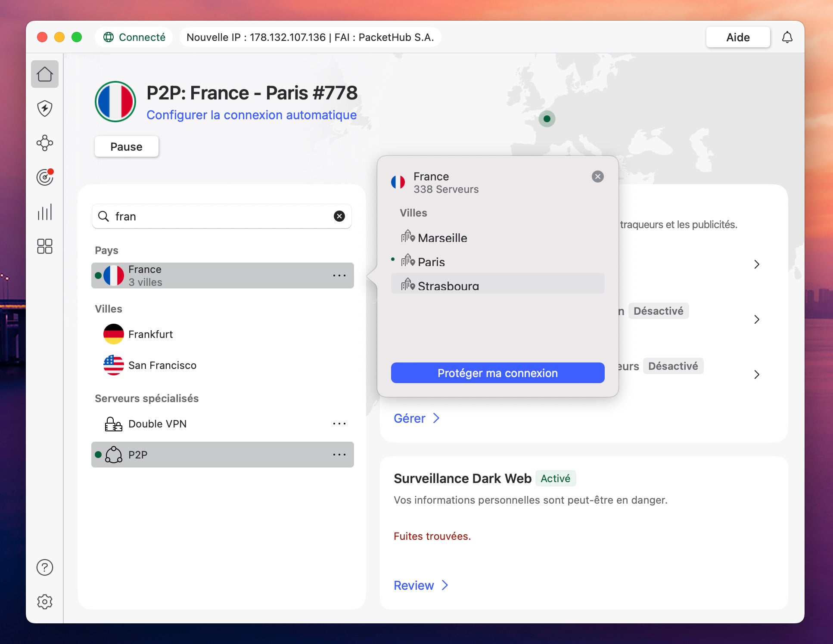
Task: Clear the search field with the X icon
Action: click(339, 217)
